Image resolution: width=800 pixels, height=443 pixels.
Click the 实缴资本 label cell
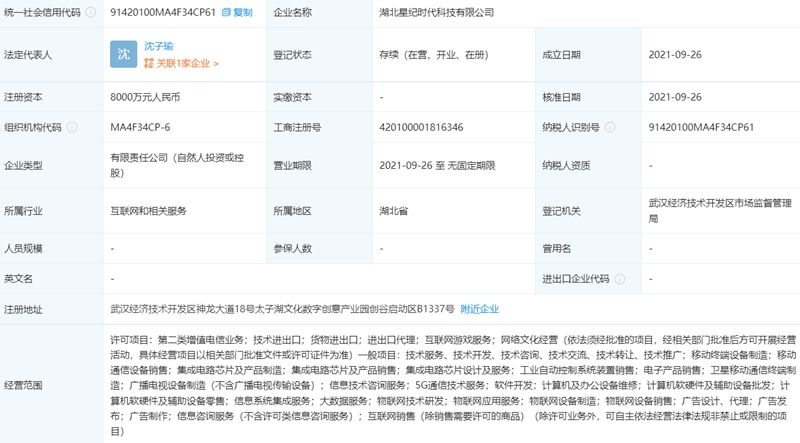pos(319,97)
